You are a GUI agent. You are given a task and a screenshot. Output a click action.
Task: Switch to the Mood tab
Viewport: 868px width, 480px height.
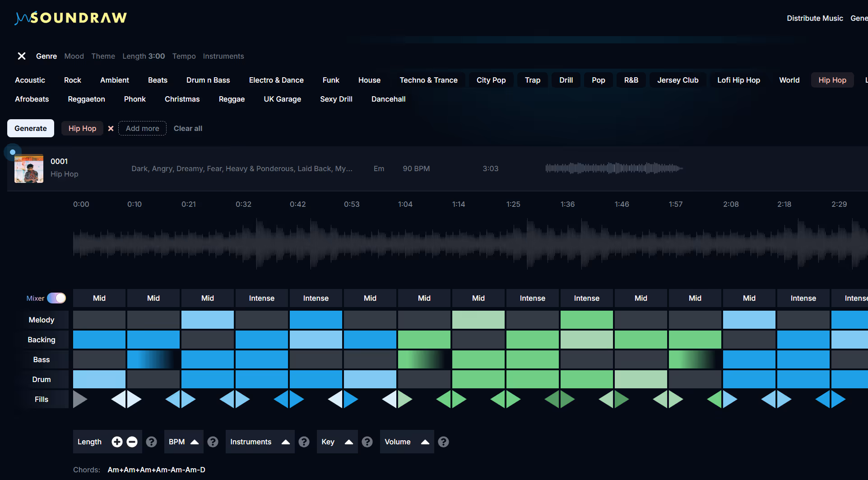pyautogui.click(x=74, y=56)
